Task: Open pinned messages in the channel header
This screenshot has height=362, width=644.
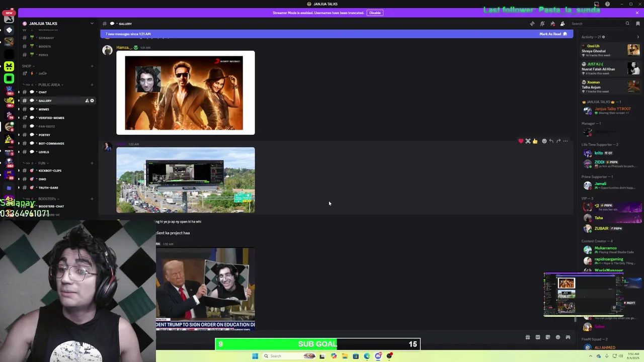Action: (552, 24)
